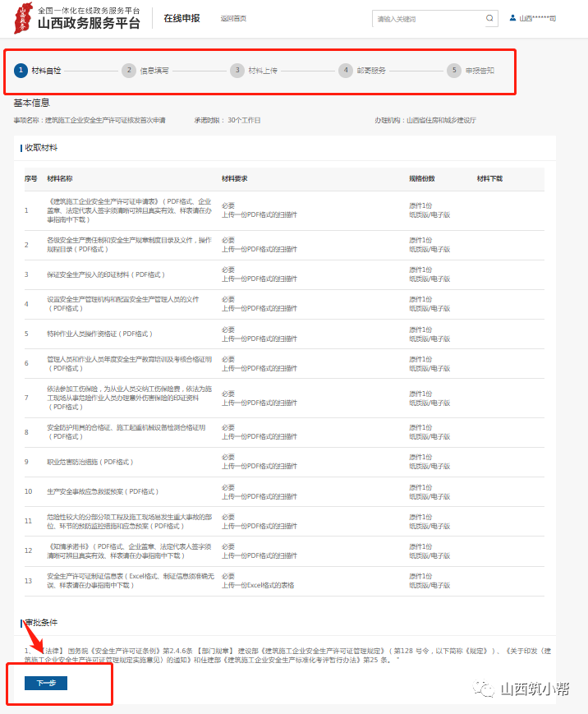The height and width of the screenshot is (714, 588).
Task: Open the 在线申报 tab
Action: 181,18
